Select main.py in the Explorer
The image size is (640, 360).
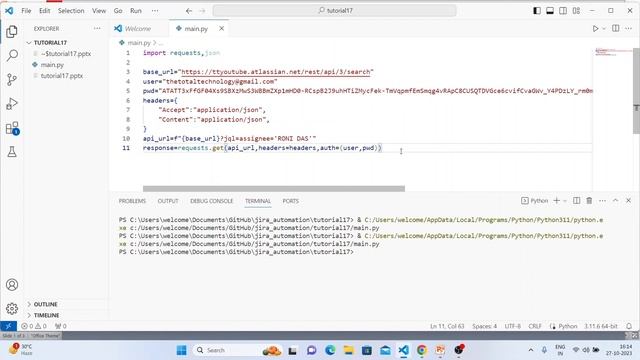tap(52, 64)
